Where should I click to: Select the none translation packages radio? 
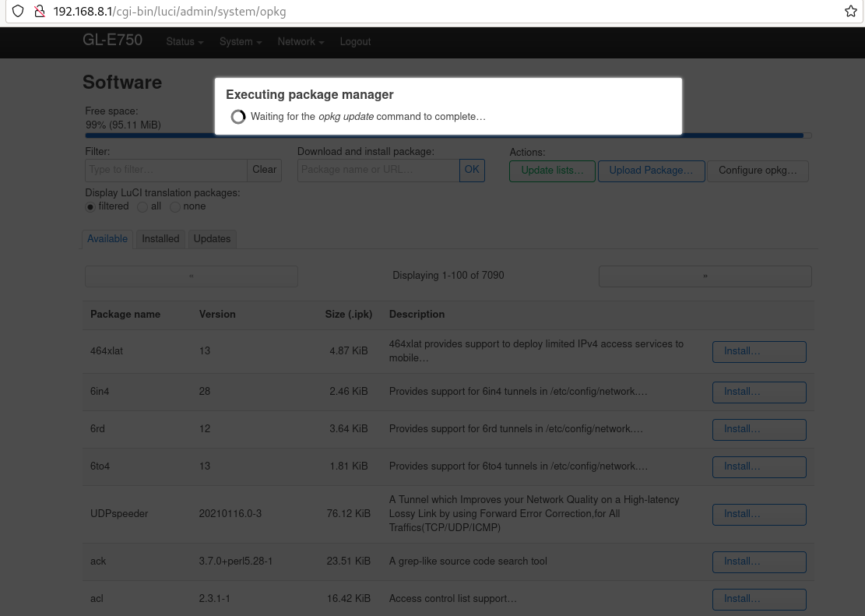click(x=175, y=207)
